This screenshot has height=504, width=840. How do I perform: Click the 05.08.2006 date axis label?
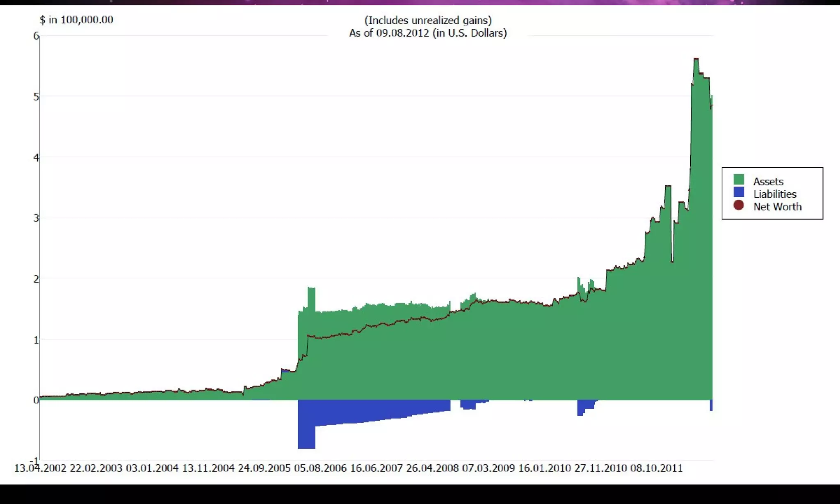coord(320,468)
